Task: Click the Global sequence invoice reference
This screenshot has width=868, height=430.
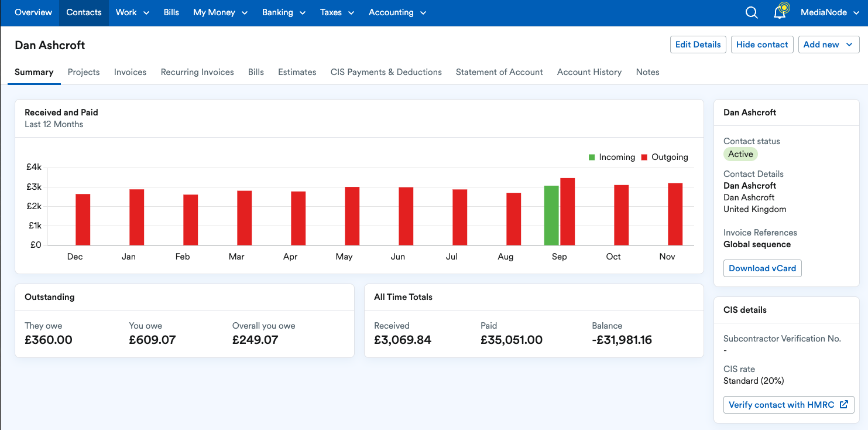Action: pos(757,244)
